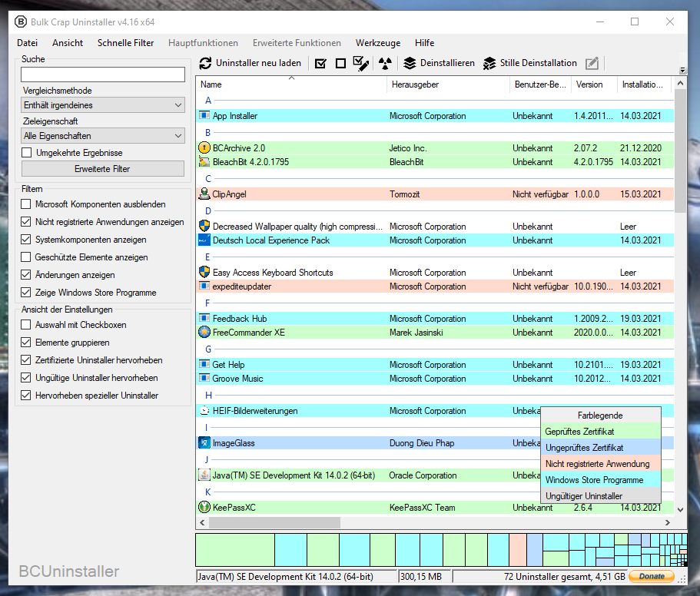Click the vertical scrollbar down arrow
Screen dimensions: 700x596
click(x=680, y=509)
